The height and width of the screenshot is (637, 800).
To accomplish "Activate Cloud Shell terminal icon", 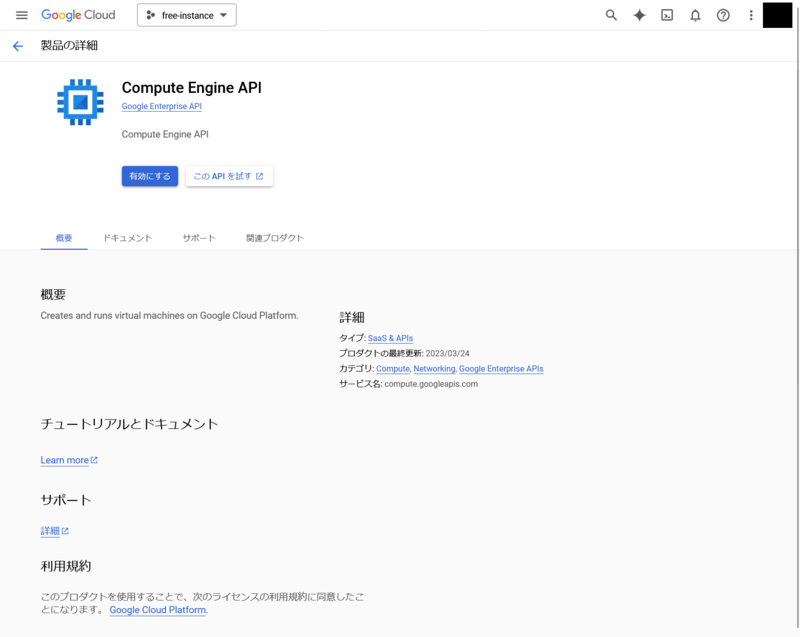I will pyautogui.click(x=667, y=15).
